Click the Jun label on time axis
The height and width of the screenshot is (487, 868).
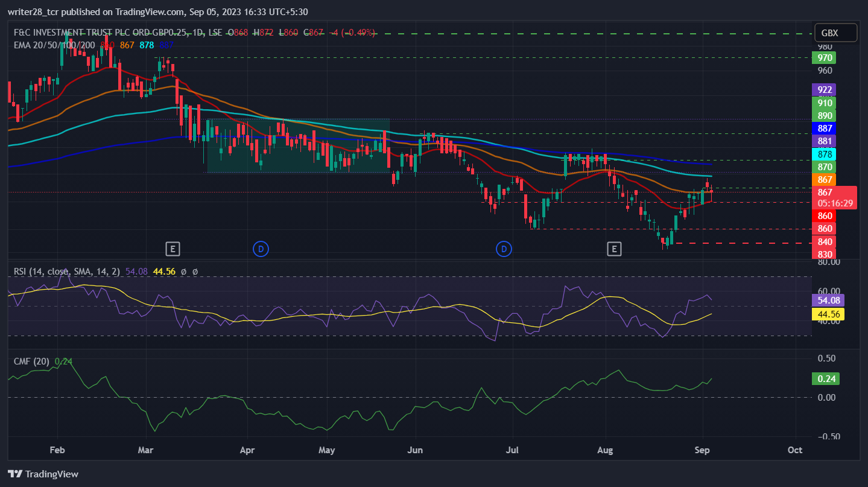pos(415,450)
